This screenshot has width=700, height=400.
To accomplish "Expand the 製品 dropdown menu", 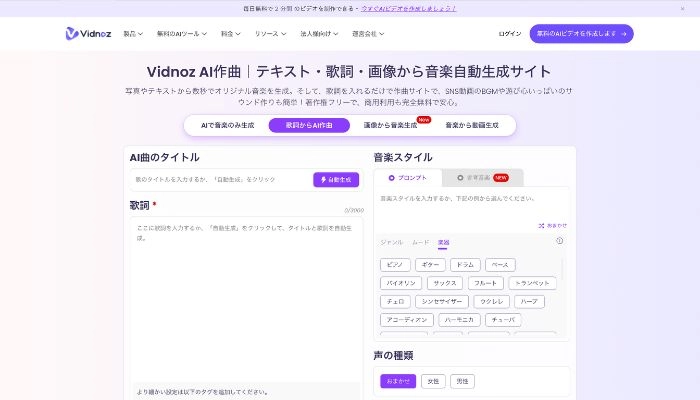I will click(133, 33).
